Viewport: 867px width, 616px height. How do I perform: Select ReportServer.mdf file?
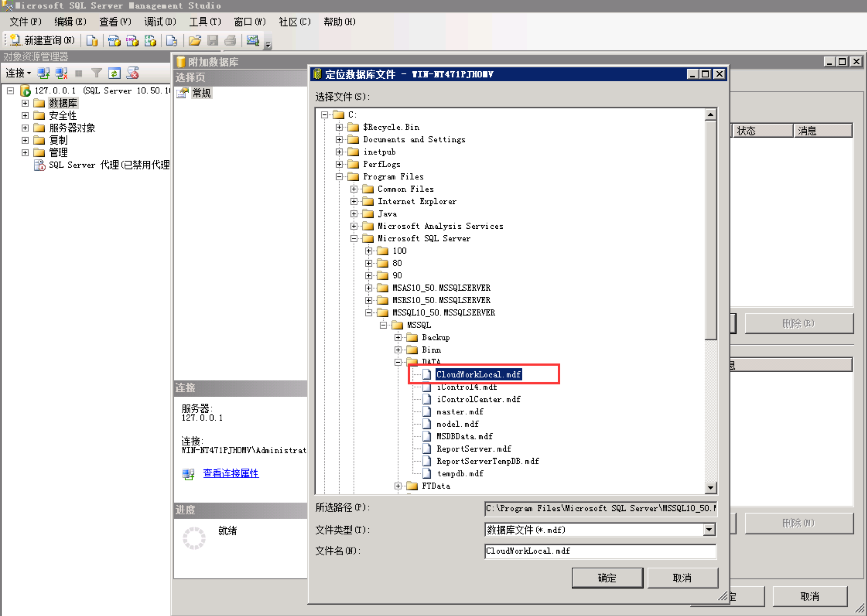tap(474, 449)
